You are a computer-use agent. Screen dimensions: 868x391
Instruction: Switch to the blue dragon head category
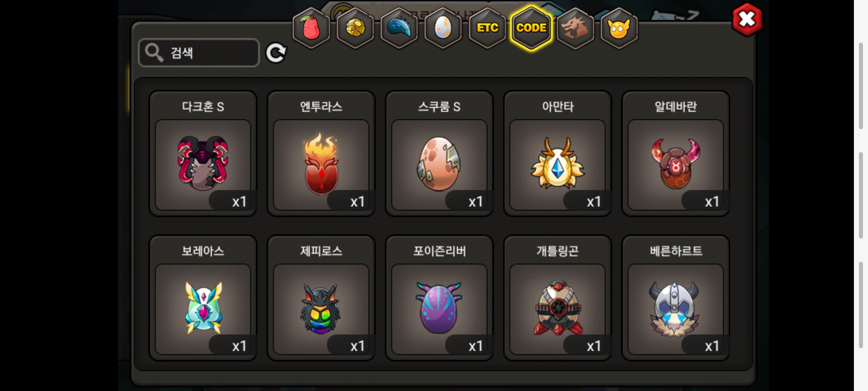[x=399, y=28]
